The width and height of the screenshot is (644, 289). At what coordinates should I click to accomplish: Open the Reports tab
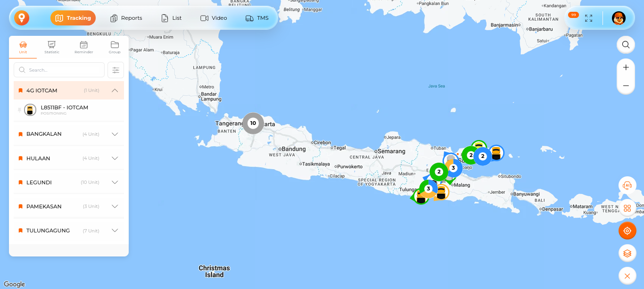126,18
